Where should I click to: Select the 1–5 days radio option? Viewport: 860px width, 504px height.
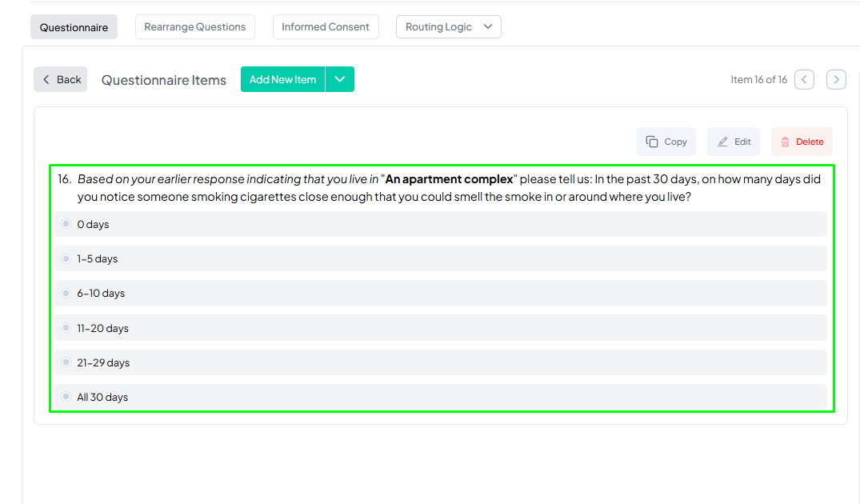(66, 258)
